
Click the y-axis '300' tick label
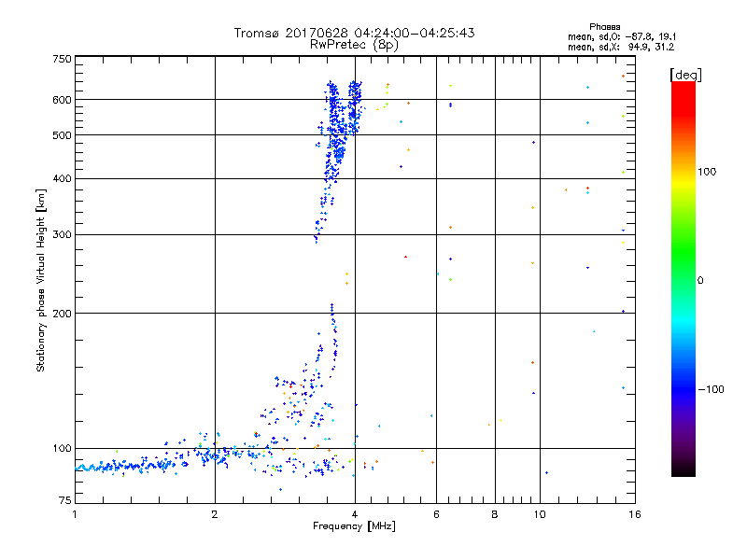pyautogui.click(x=62, y=235)
